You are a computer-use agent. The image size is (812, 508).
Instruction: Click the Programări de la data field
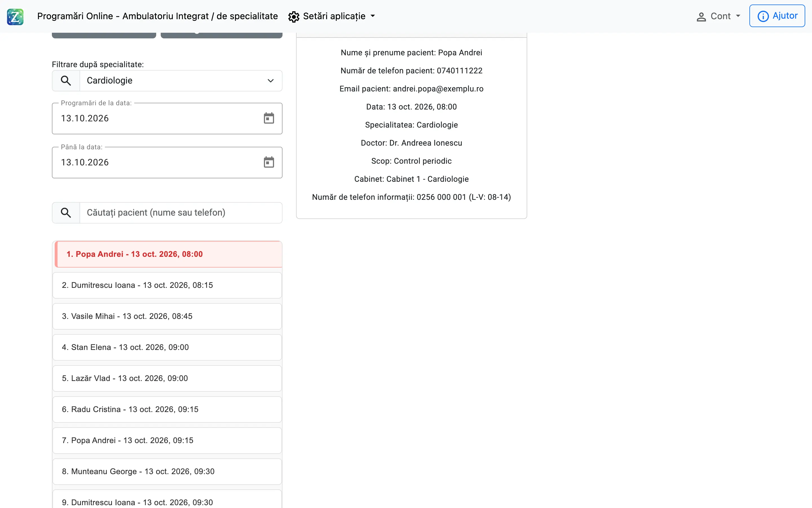click(x=167, y=118)
